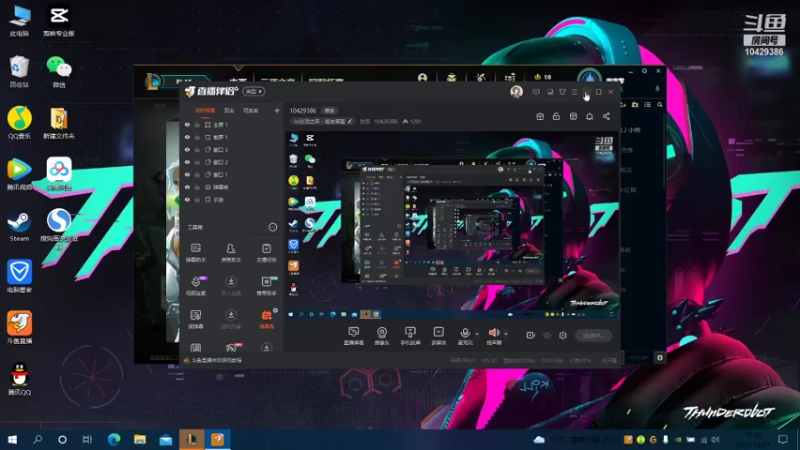Image resolution: width=800 pixels, height=450 pixels.
Task: Click the user avatar in the companion title bar
Action: pos(516,91)
